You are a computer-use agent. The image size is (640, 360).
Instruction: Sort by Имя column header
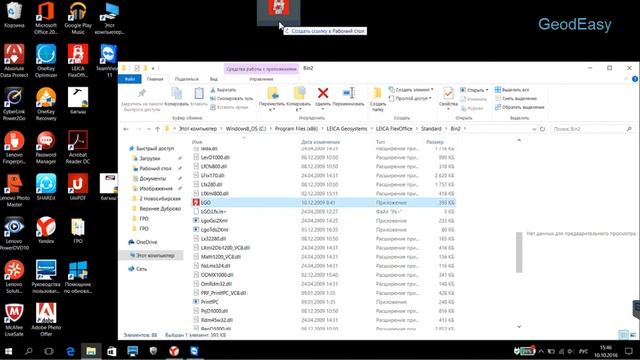(x=197, y=142)
